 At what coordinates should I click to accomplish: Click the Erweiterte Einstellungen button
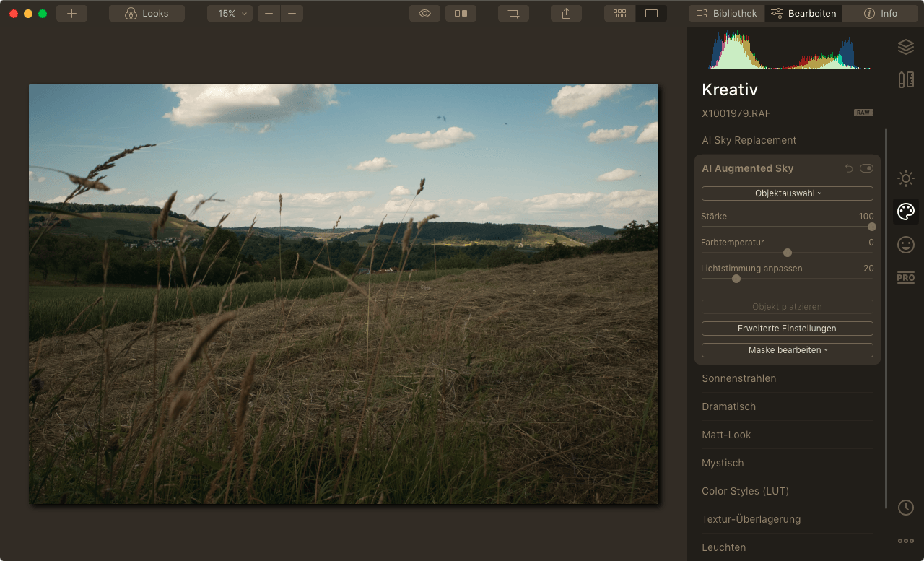point(787,329)
